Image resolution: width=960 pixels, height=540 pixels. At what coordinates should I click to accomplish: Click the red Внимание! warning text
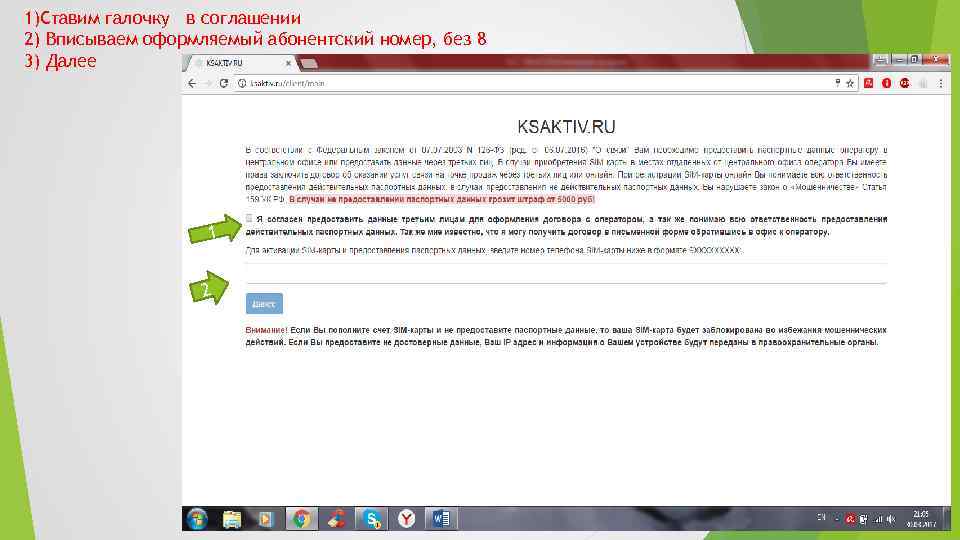pyautogui.click(x=266, y=330)
